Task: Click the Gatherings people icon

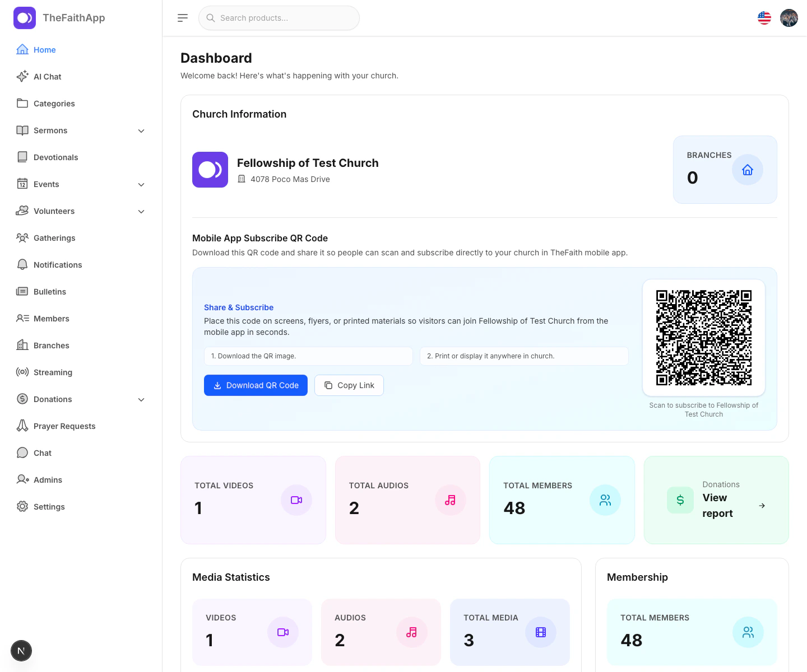Action: (x=22, y=237)
